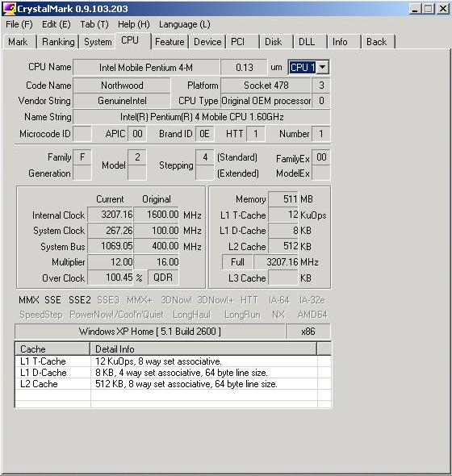Screen dimensions: 452x476
Task: Select the L1 D-Cache list row
Action: pyautogui.click(x=174, y=373)
